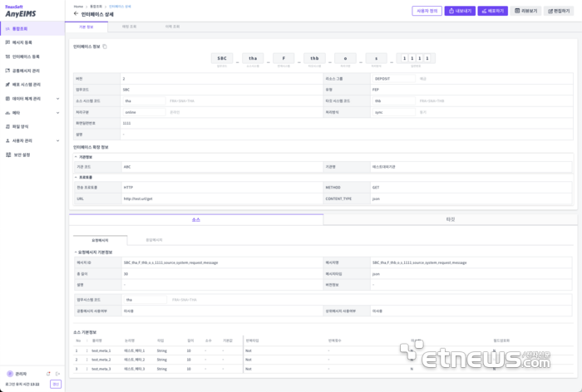
Task: Click the 처리방식 field containing sync
Action: point(393,112)
